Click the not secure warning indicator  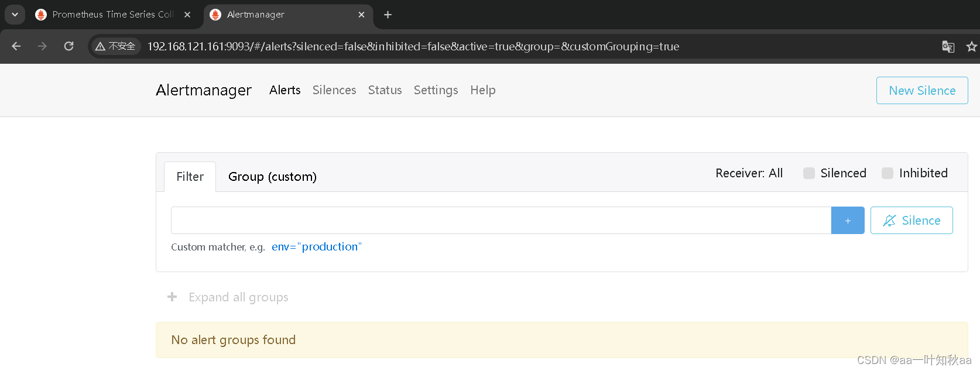pyautogui.click(x=115, y=46)
